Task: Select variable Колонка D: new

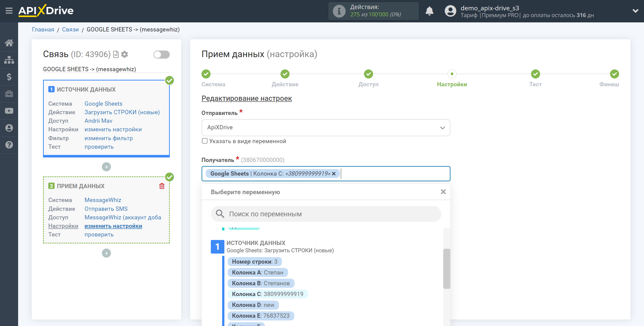Action: point(253,305)
